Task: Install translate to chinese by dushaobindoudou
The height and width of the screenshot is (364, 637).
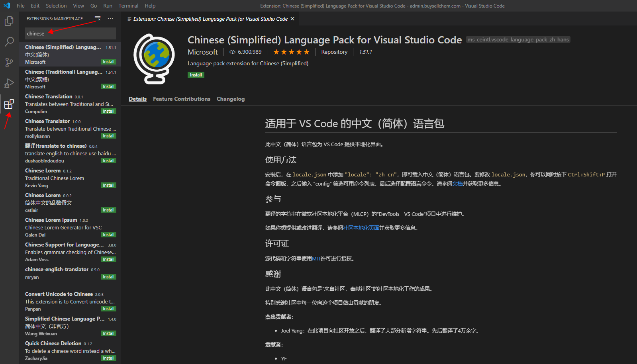Action: [108, 160]
